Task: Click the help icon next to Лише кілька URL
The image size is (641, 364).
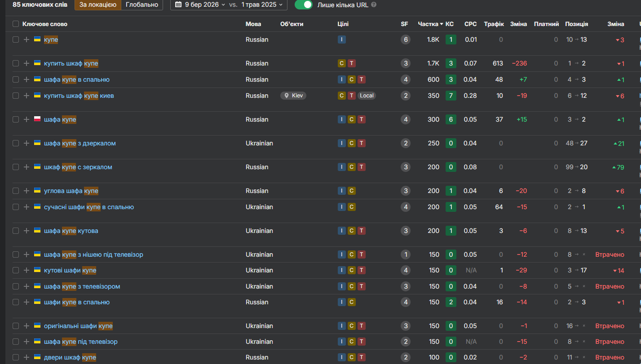Action: (374, 4)
